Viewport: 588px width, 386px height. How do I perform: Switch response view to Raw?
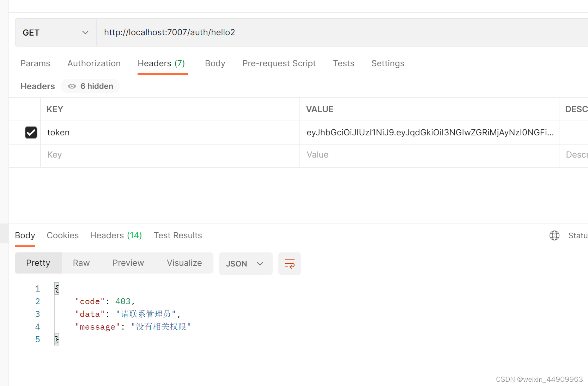81,263
